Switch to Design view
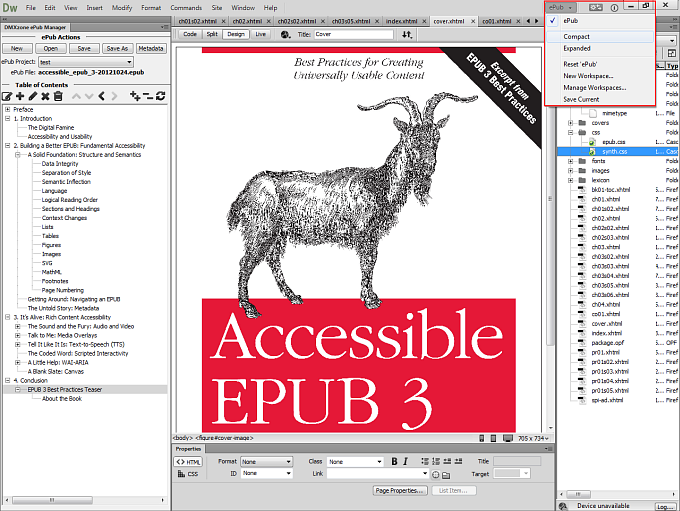Image resolution: width=680 pixels, height=511 pixels. tap(236, 34)
